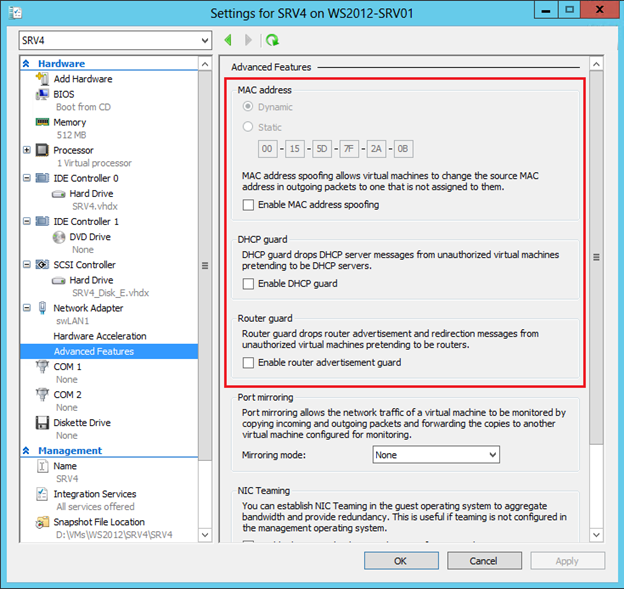Viewport: 624px width, 589px height.
Task: Collapse the IDE Controller 0 node
Action: [27, 178]
